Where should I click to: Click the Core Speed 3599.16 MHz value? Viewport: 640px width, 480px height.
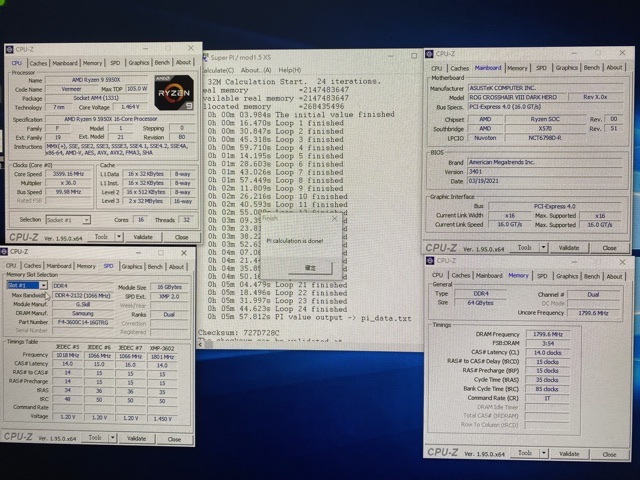[68, 174]
